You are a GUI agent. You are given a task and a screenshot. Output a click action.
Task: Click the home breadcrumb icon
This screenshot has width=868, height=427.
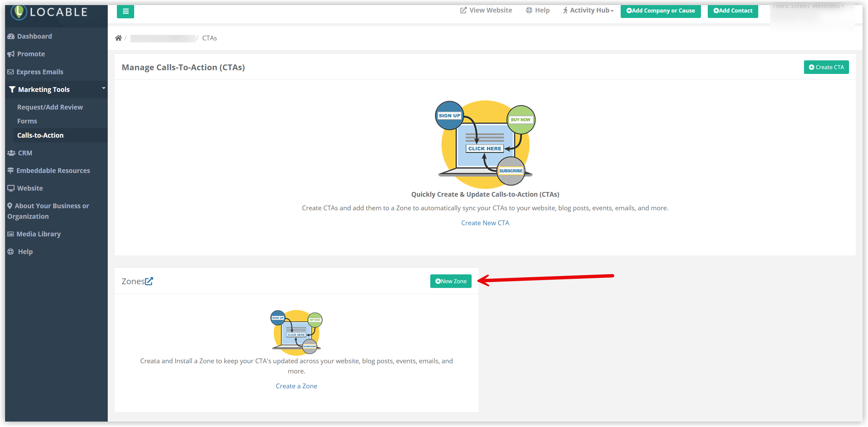click(x=118, y=38)
